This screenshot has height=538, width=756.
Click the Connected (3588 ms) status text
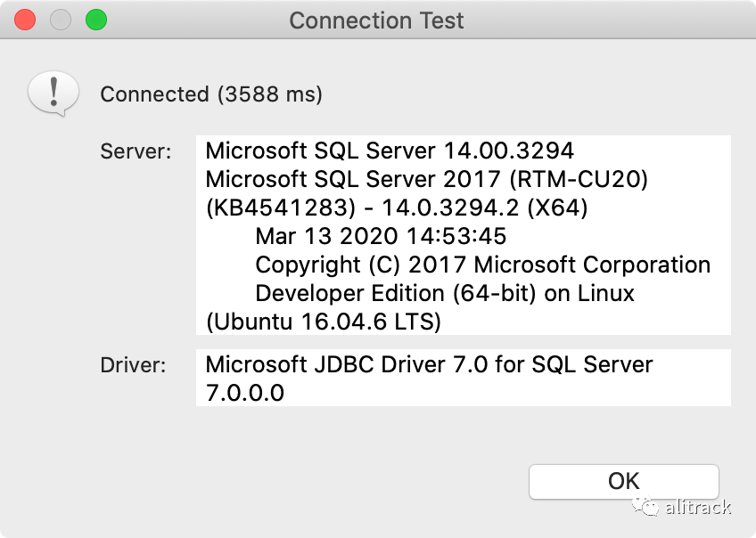click(211, 94)
